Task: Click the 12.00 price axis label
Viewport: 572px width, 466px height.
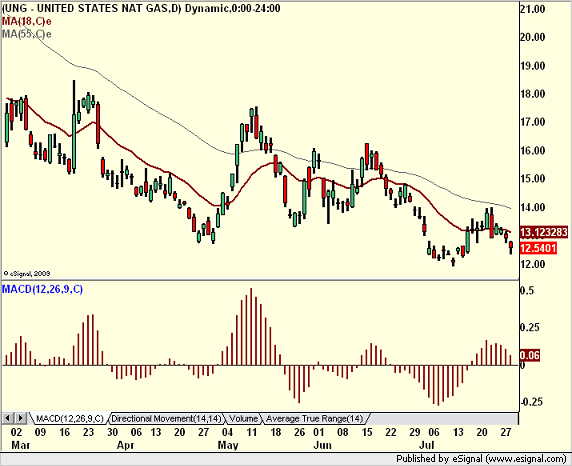Action: (x=532, y=264)
